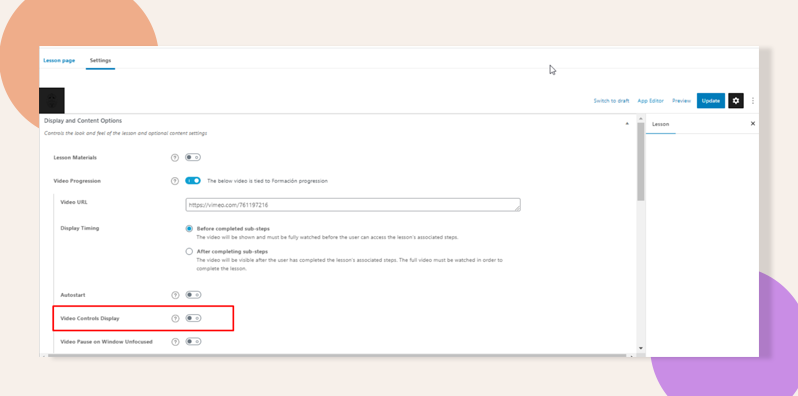Click the Update button
798x396 pixels.
[x=710, y=101]
